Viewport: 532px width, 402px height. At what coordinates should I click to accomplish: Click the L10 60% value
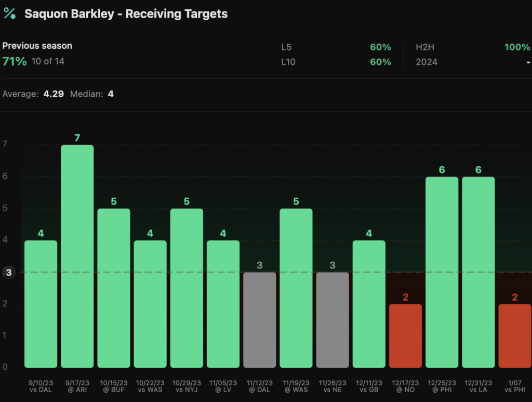tap(380, 62)
